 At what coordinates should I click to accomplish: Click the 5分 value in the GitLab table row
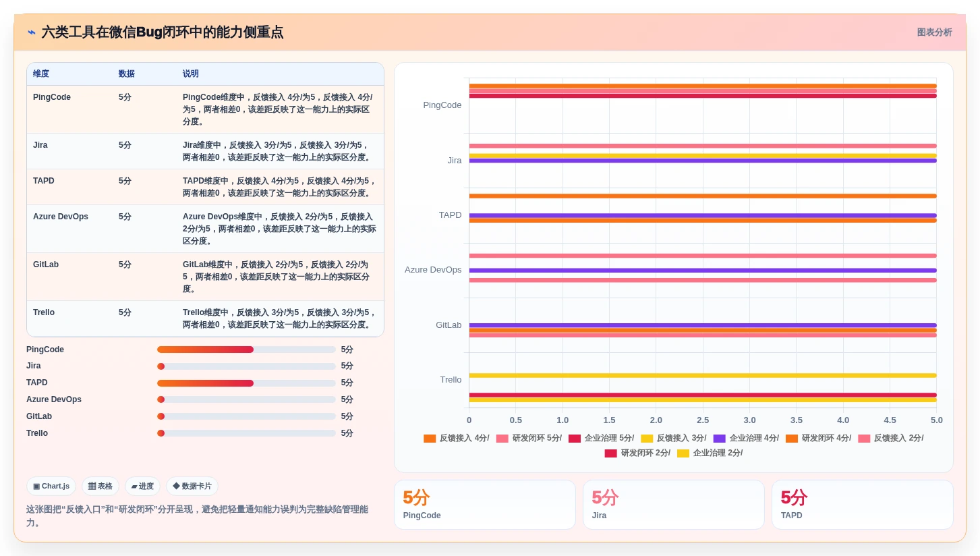[x=125, y=265]
